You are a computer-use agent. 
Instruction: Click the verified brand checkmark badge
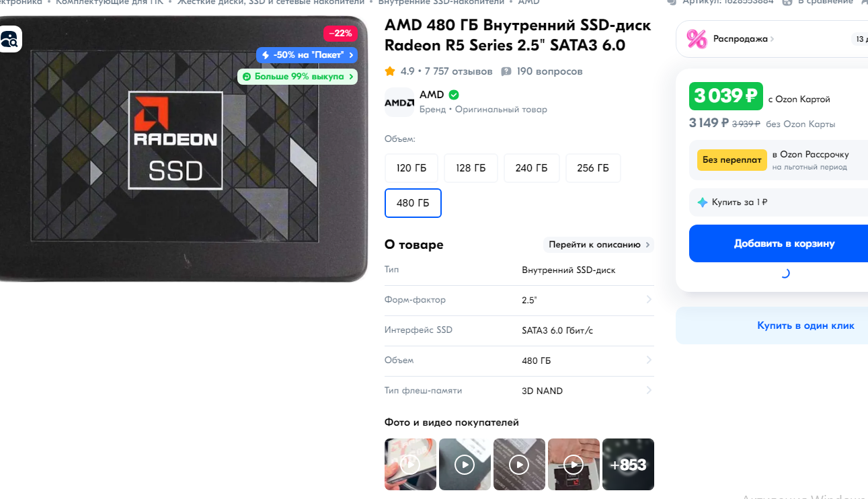point(454,95)
